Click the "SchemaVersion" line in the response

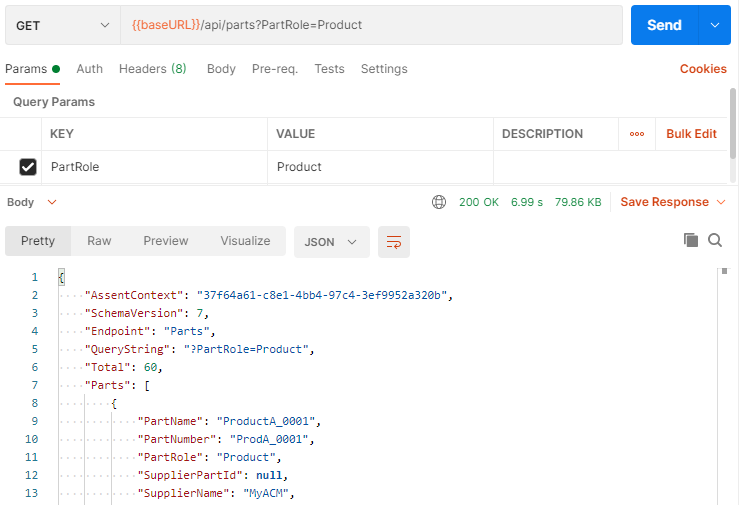(146, 313)
